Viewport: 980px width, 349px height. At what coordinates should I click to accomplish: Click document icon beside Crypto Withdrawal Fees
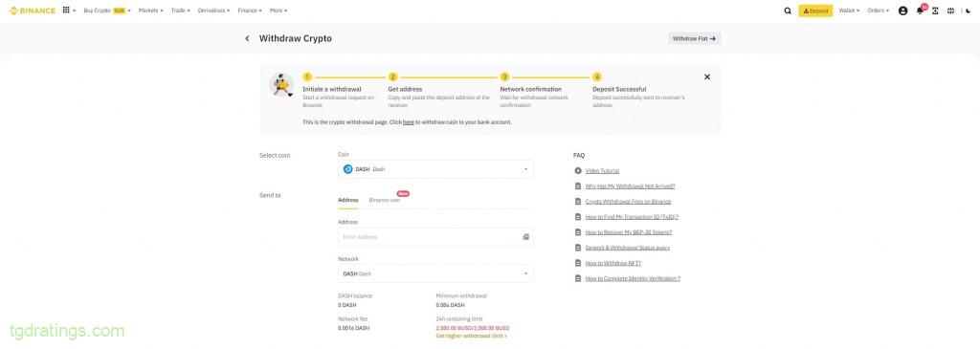coord(577,201)
